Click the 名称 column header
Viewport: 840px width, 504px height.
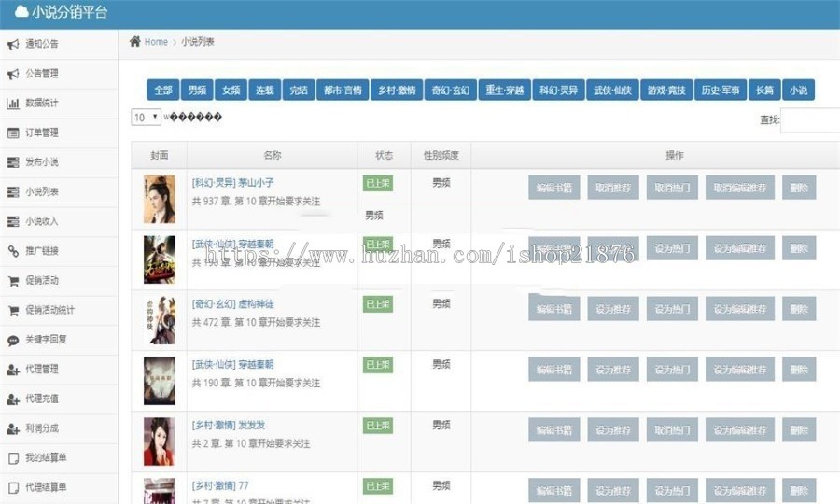point(273,155)
